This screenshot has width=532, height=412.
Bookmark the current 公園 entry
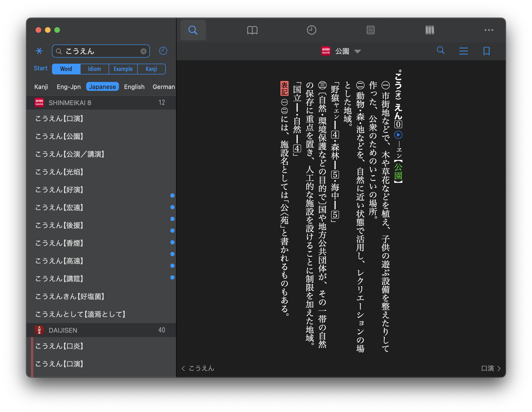point(486,51)
